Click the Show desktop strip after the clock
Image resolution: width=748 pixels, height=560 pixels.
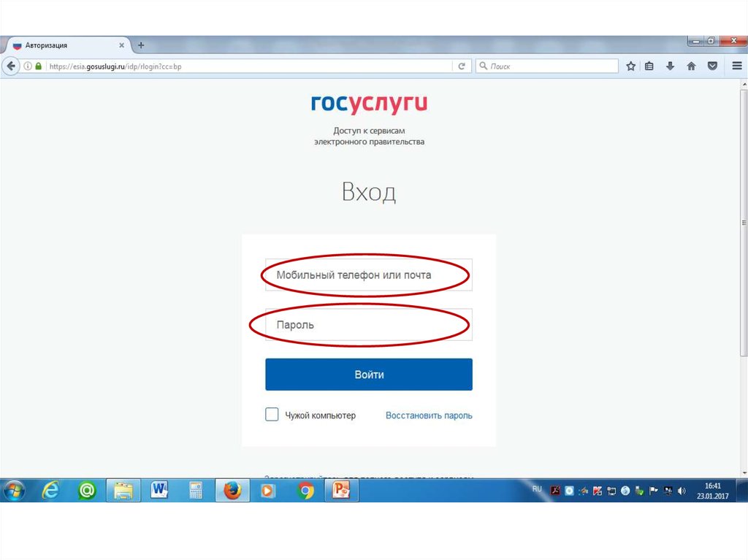coord(742,491)
